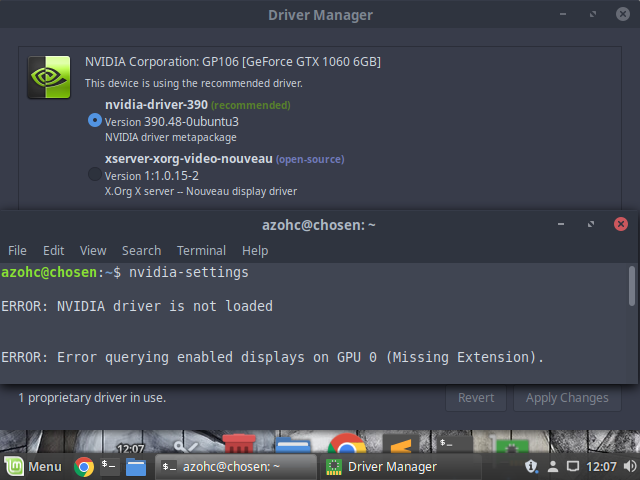The height and width of the screenshot is (480, 640).
Task: Click the user applet tray icon
Action: (553, 466)
